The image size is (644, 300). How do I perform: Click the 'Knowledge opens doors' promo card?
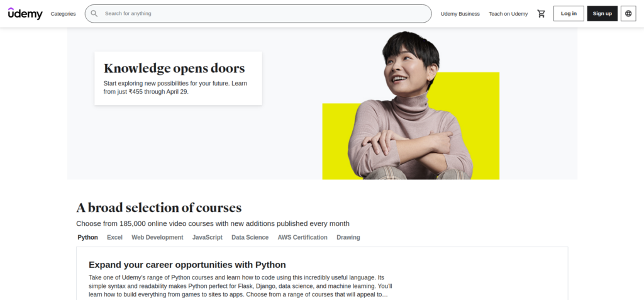tap(178, 78)
